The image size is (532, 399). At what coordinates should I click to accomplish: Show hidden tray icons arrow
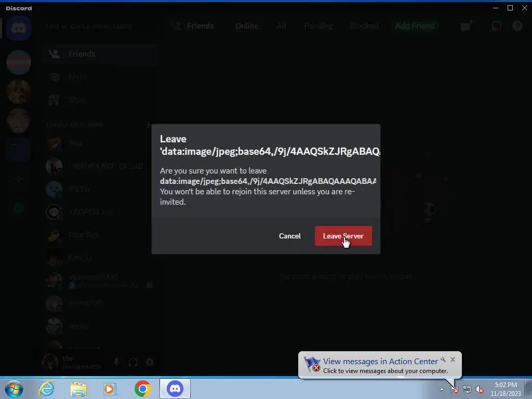pos(442,389)
